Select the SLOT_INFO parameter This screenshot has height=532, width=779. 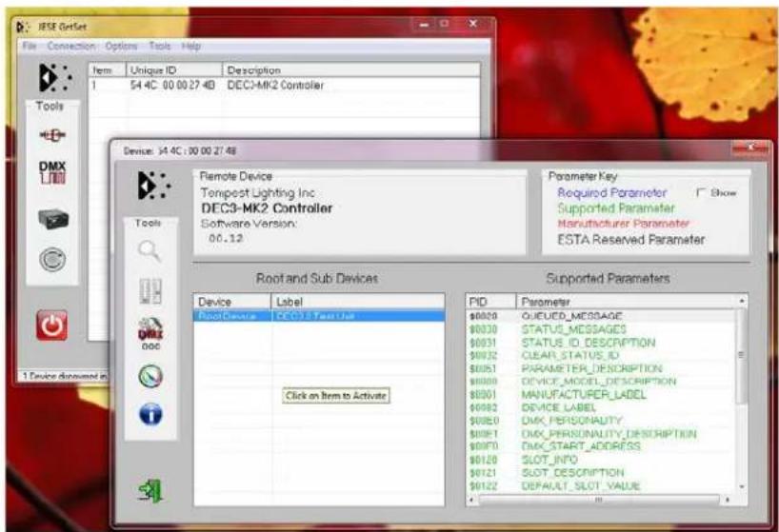click(549, 460)
